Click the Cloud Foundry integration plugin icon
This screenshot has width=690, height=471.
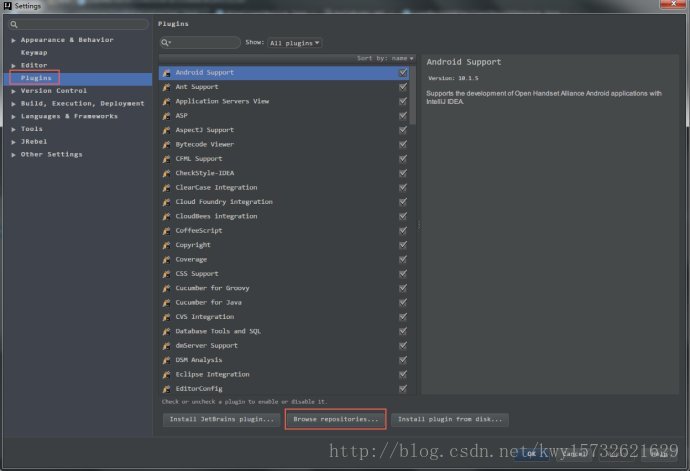pyautogui.click(x=166, y=202)
